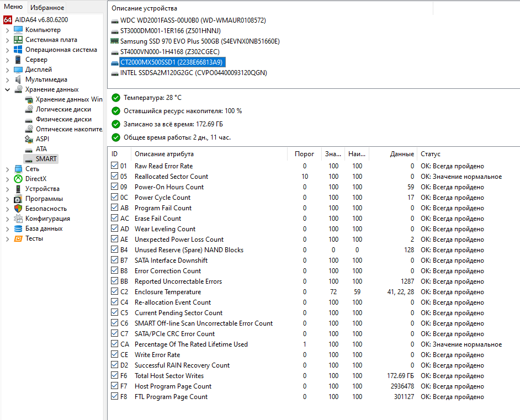Click the ASPI icon in the tree
The image size is (520, 420).
[x=29, y=139]
